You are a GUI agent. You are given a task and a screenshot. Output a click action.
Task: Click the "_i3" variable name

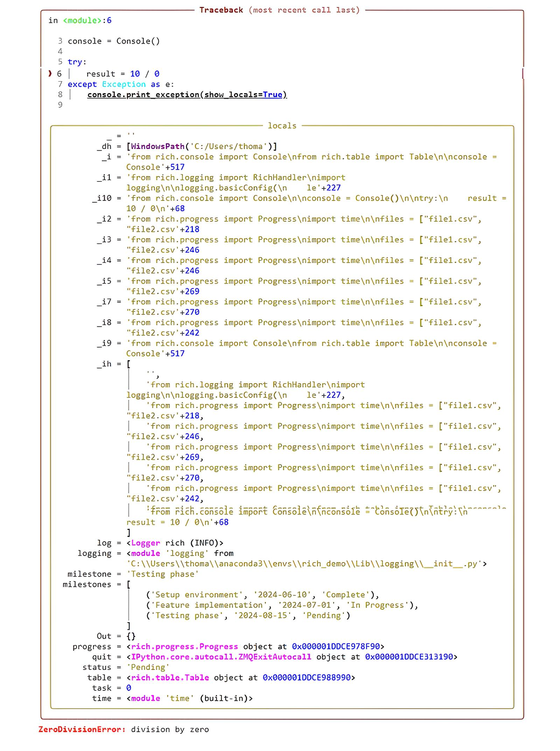[x=104, y=240]
